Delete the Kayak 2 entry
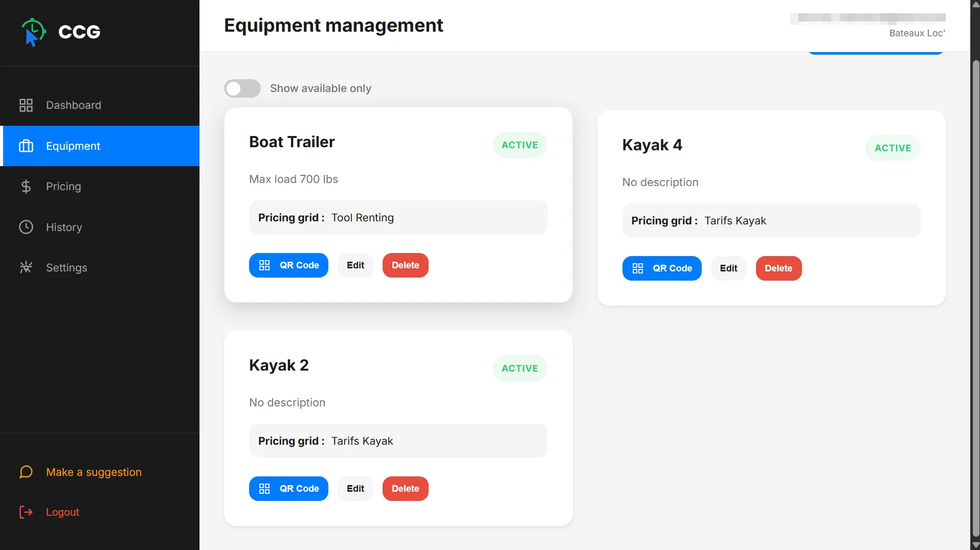The height and width of the screenshot is (550, 980). point(406,489)
